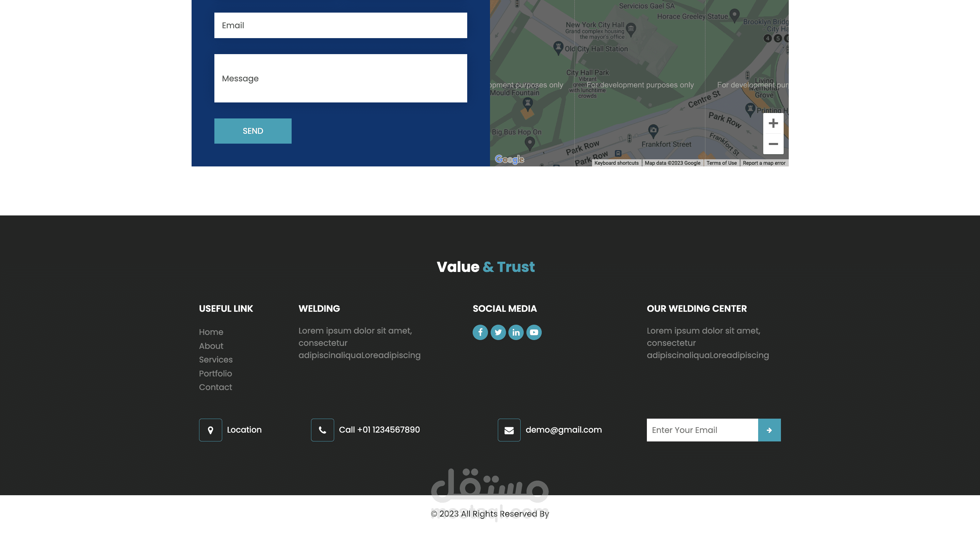Click the envelope mail icon
The image size is (980, 533).
(x=509, y=430)
